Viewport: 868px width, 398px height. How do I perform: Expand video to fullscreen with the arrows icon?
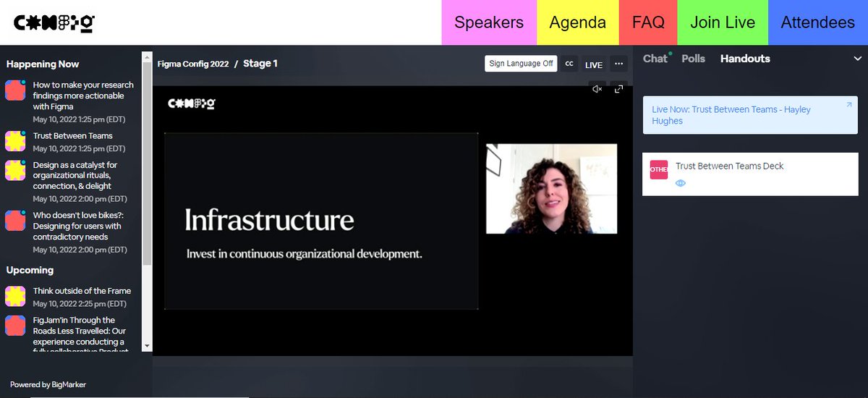click(x=618, y=89)
